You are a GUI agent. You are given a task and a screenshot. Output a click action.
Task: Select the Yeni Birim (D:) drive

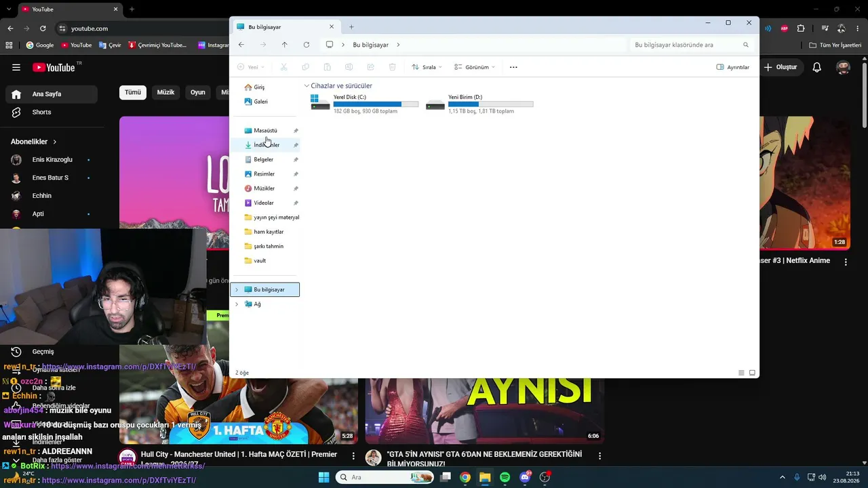click(480, 104)
